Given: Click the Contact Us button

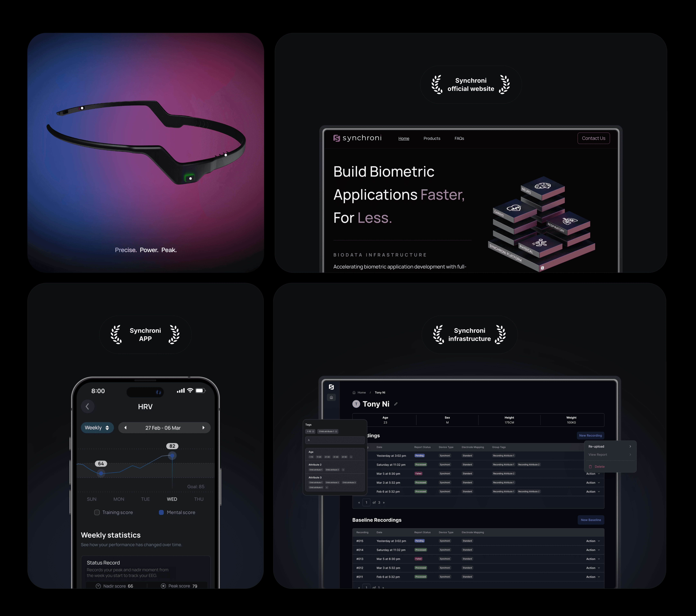Looking at the screenshot, I should click(594, 138).
